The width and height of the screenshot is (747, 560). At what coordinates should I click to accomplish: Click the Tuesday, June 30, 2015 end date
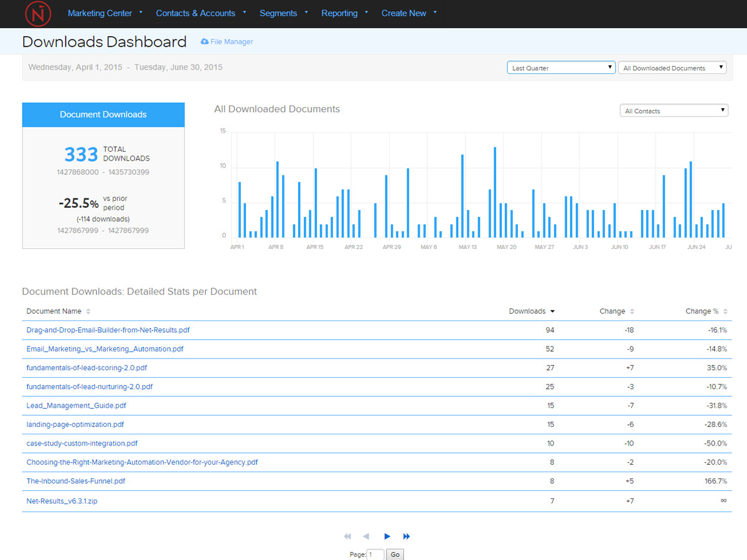pos(178,67)
